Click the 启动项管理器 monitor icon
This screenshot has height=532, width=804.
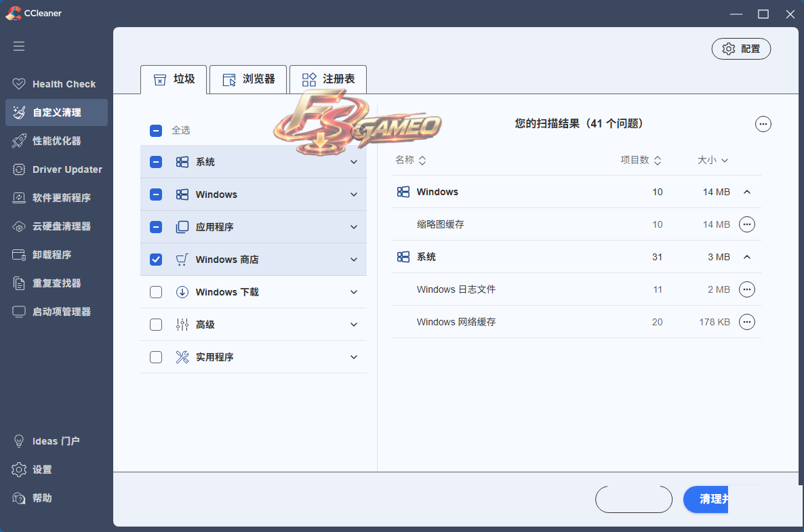(19, 312)
